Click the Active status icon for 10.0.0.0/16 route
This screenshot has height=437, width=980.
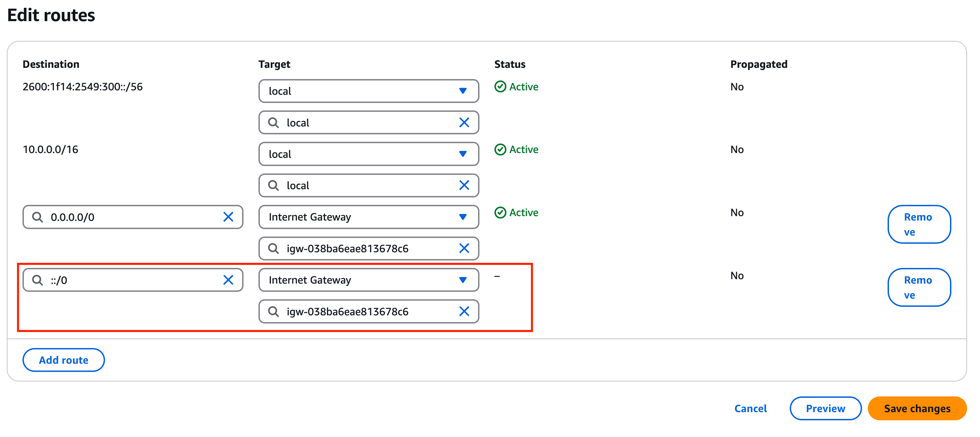500,149
